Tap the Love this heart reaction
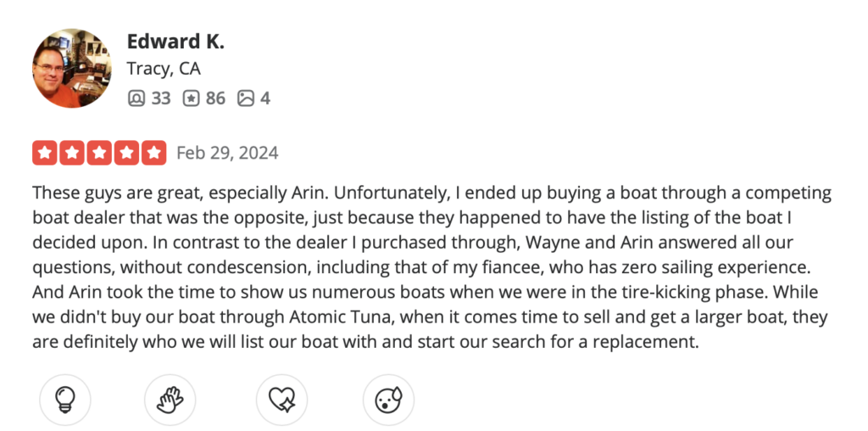 [281, 400]
